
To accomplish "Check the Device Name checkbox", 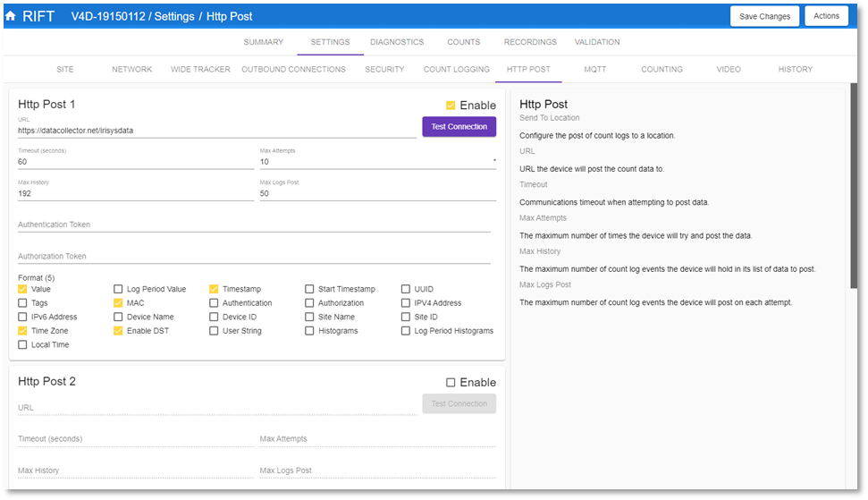I will point(118,317).
